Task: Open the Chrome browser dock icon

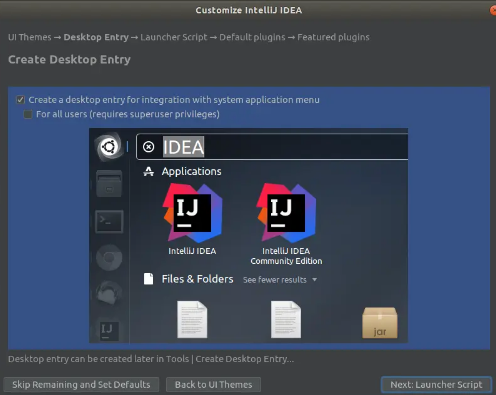Action: (x=109, y=258)
